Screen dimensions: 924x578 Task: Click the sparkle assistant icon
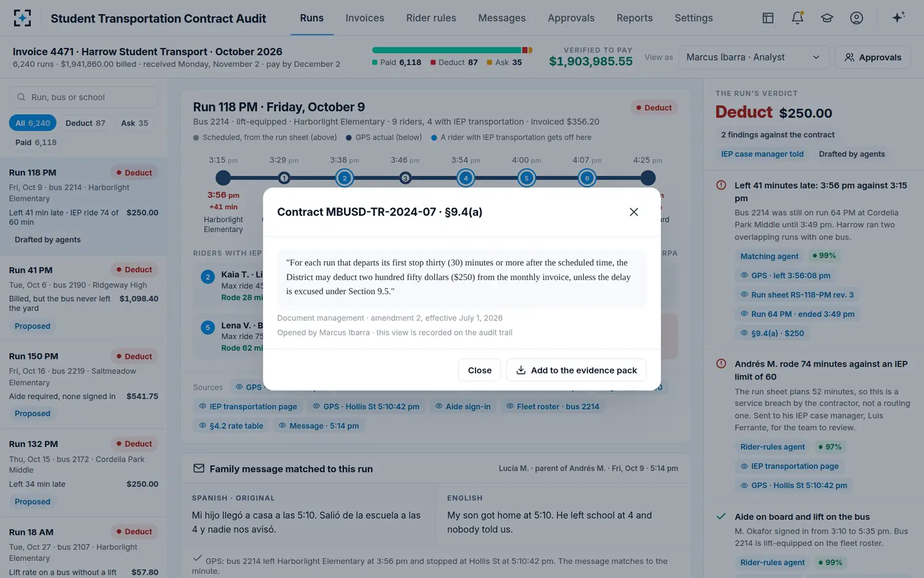tap(898, 17)
